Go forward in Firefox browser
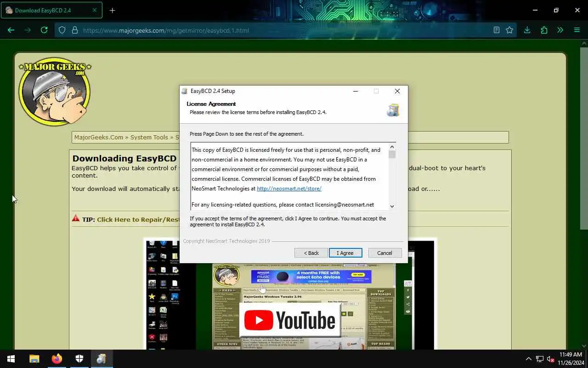588x368 pixels. pos(28,30)
